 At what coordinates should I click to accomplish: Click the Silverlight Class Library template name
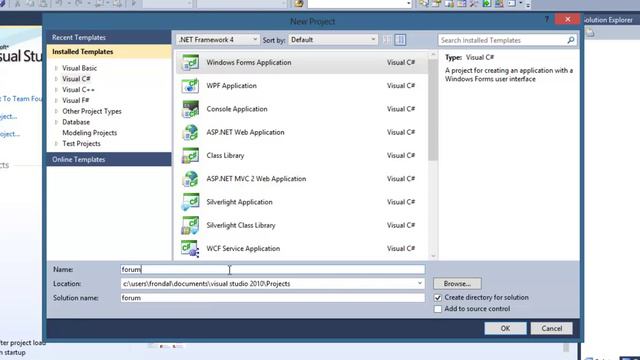[241, 225]
